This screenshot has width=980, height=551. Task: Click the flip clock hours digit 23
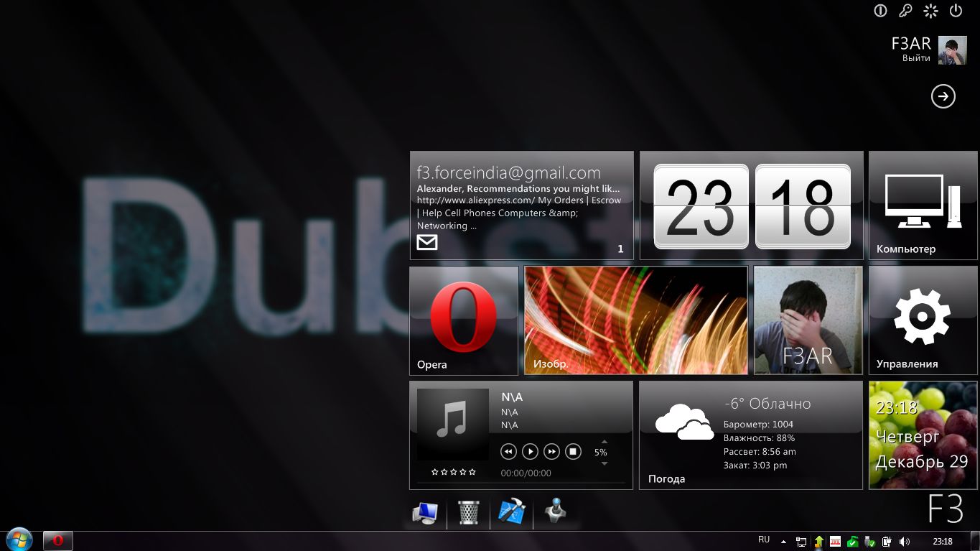tap(701, 207)
